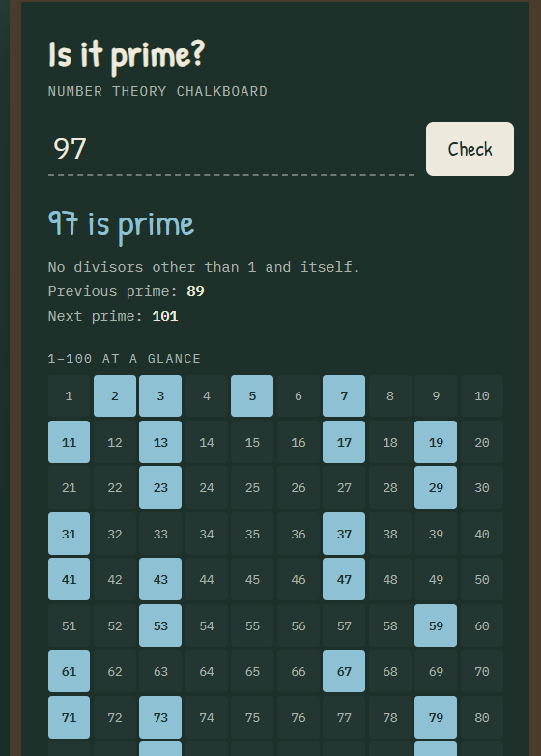Click the next prime value 101
Viewport: 541px width, 756px height.
click(x=165, y=316)
